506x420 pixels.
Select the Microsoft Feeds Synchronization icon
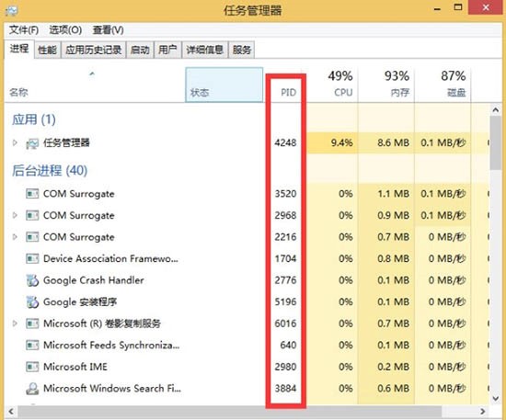32,346
